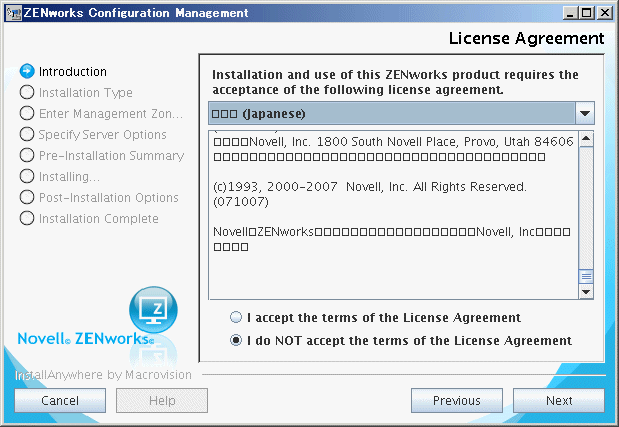Click the Next button
Screen dimensions: 619x427
click(559, 401)
